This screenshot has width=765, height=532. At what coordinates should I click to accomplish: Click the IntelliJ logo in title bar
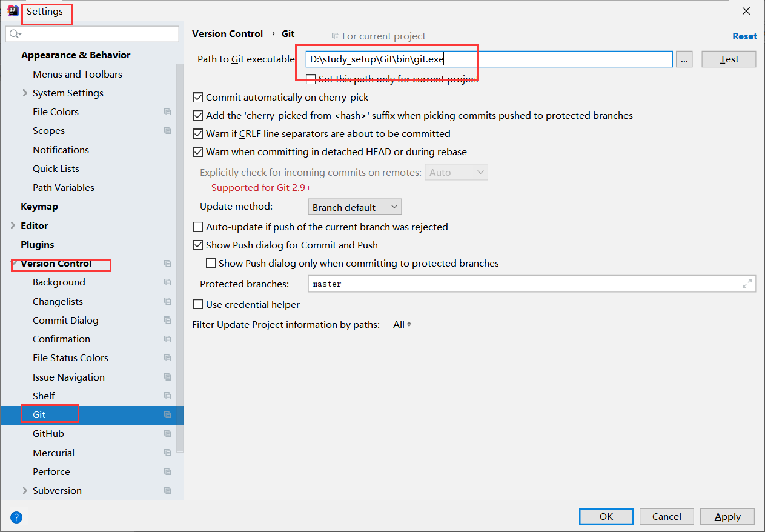coord(13,11)
